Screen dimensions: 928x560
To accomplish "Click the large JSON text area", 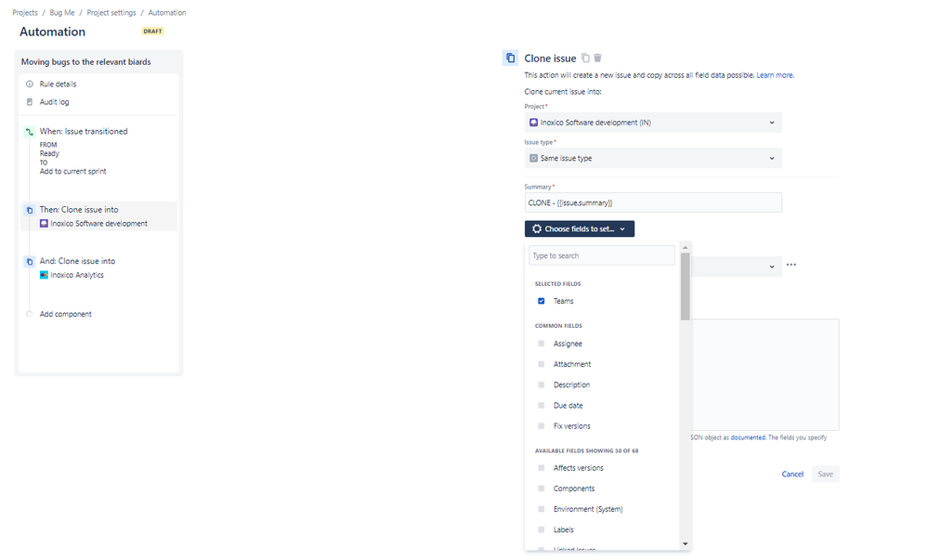I will (765, 374).
